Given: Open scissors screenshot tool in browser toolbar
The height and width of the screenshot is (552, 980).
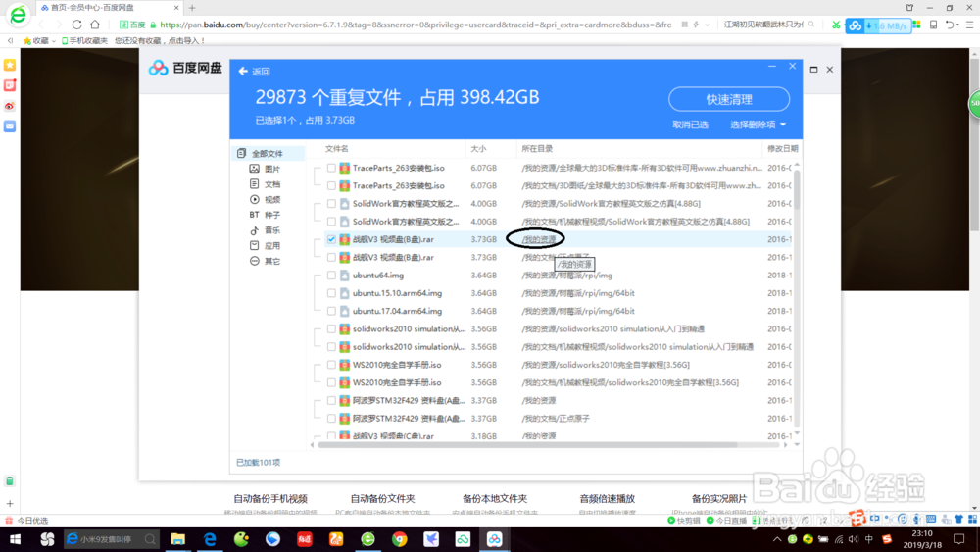Looking at the screenshot, I should tap(836, 25).
